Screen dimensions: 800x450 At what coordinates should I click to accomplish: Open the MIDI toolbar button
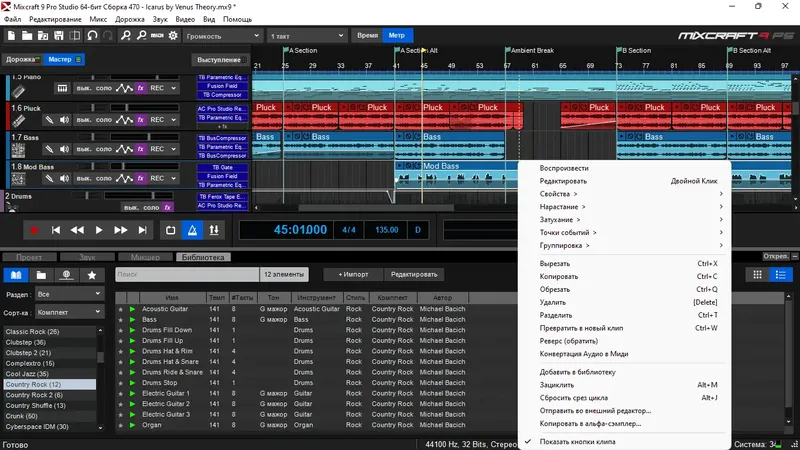(x=157, y=36)
